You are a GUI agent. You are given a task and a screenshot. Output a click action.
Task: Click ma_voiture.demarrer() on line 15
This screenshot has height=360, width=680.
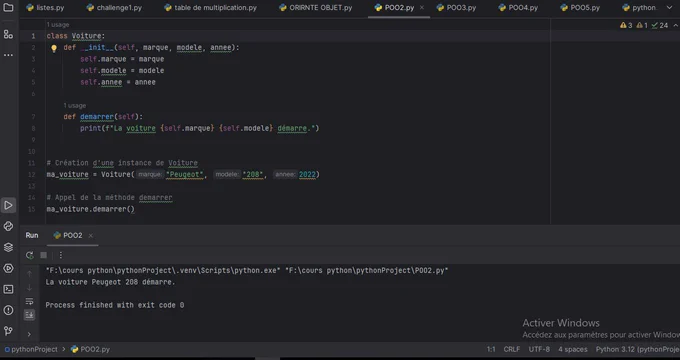[91, 209]
